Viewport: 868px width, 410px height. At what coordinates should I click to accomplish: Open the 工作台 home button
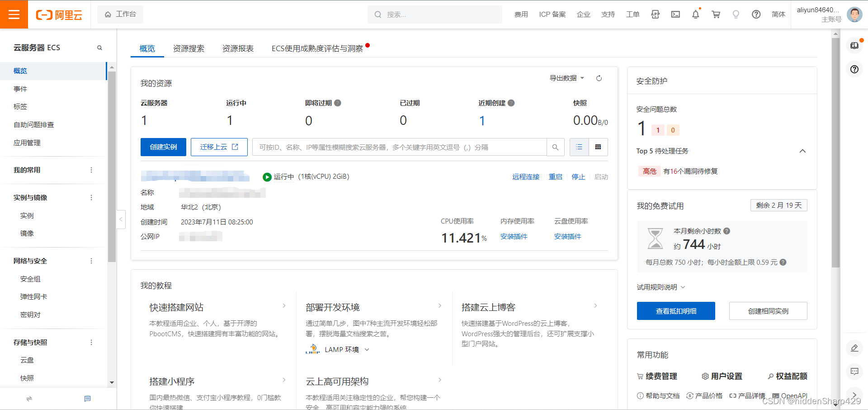(x=120, y=14)
